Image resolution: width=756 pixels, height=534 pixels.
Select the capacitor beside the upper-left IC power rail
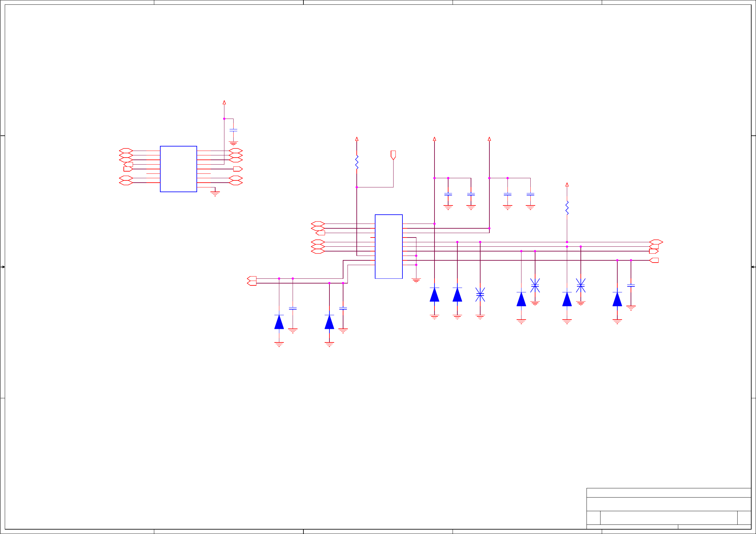point(233,130)
